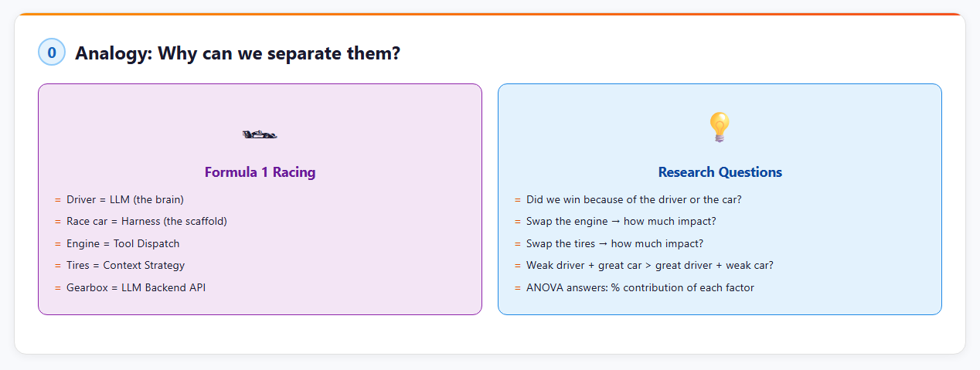Image resolution: width=980 pixels, height=370 pixels.
Task: Click the Formula 1 Racing title
Action: pos(260,172)
